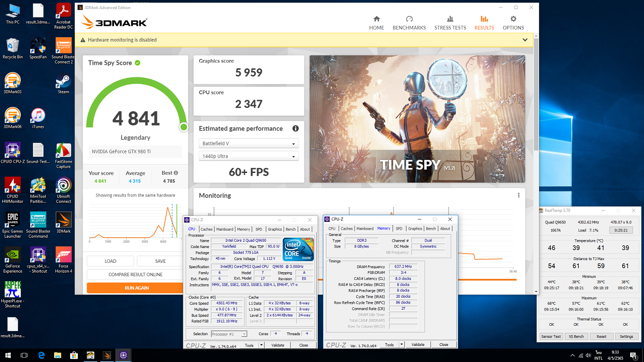Image resolution: width=644 pixels, height=362 pixels.
Task: Click the Average score value 4 315
Action: pos(135,181)
